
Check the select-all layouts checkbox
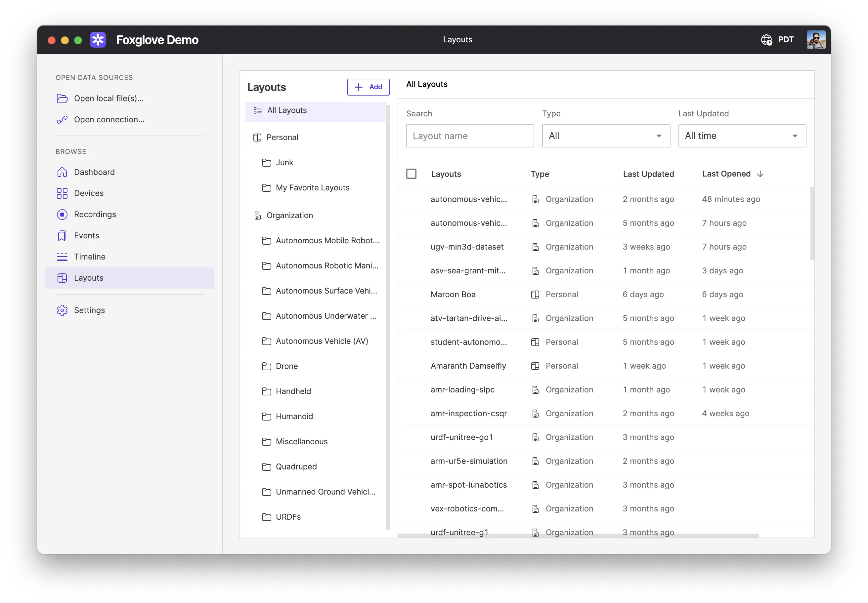pos(412,174)
